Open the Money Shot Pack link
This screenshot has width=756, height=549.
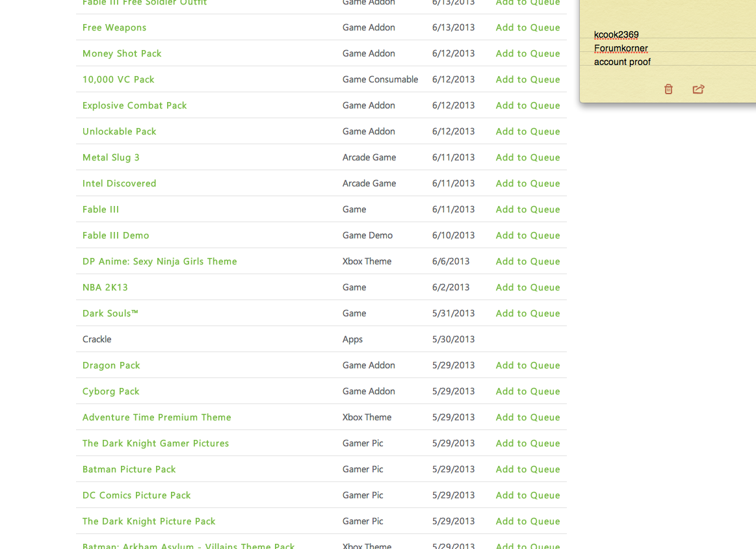pyautogui.click(x=122, y=53)
